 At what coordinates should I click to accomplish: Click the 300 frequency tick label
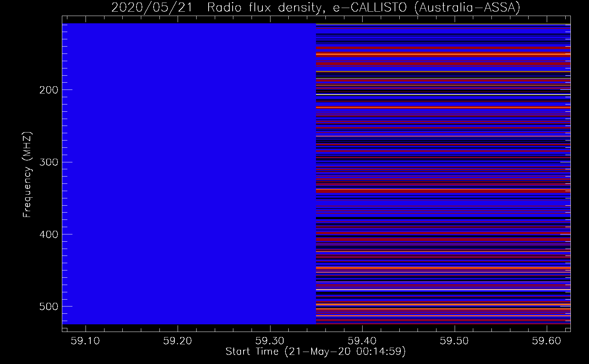48,162
